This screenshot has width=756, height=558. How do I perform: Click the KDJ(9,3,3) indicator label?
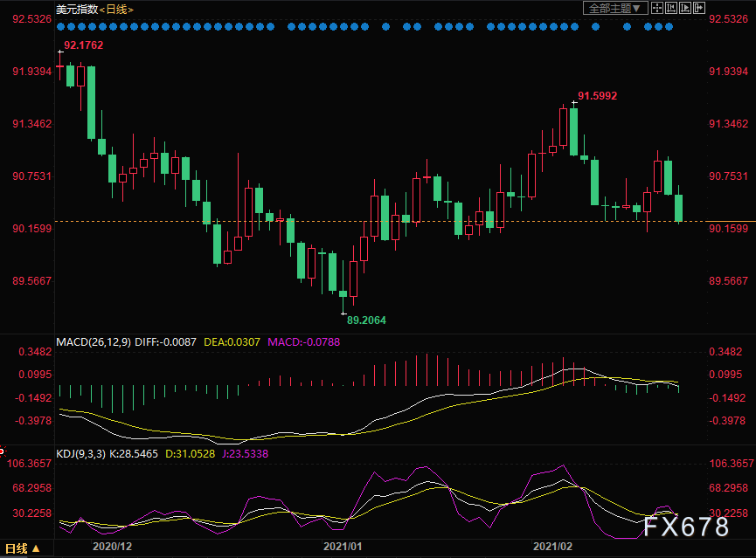coord(80,454)
